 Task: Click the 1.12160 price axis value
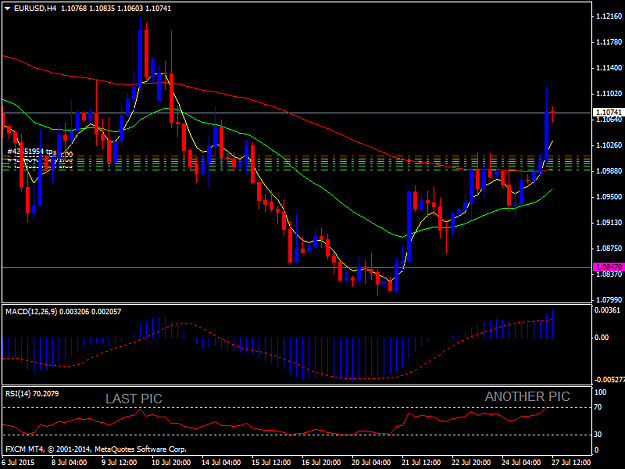point(609,16)
